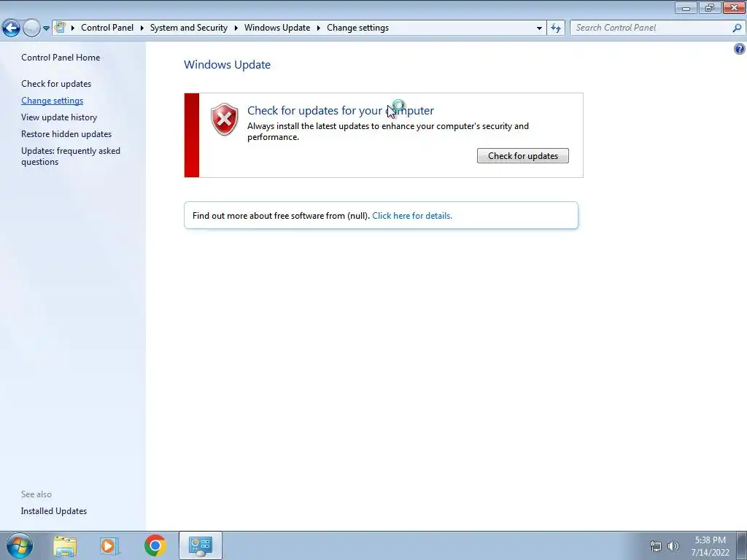This screenshot has height=560, width=747.
Task: Click Control Panel taskbar item
Action: coord(201,545)
